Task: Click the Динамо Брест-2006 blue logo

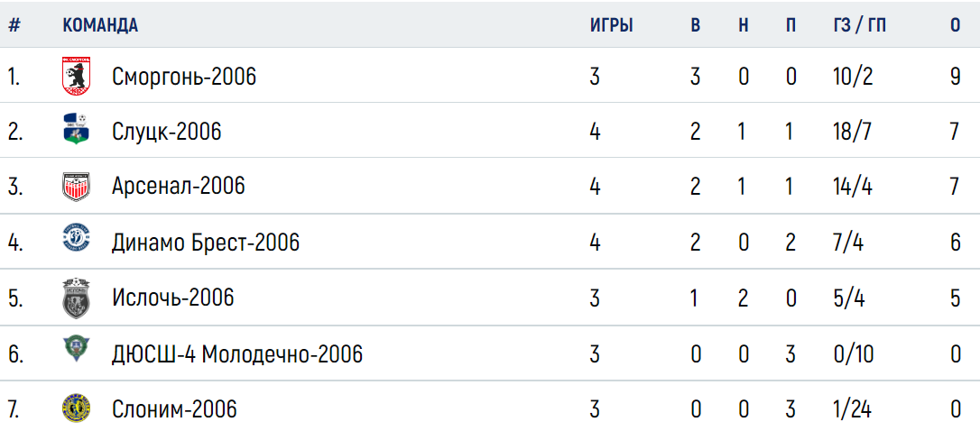Action: pyautogui.click(x=76, y=238)
